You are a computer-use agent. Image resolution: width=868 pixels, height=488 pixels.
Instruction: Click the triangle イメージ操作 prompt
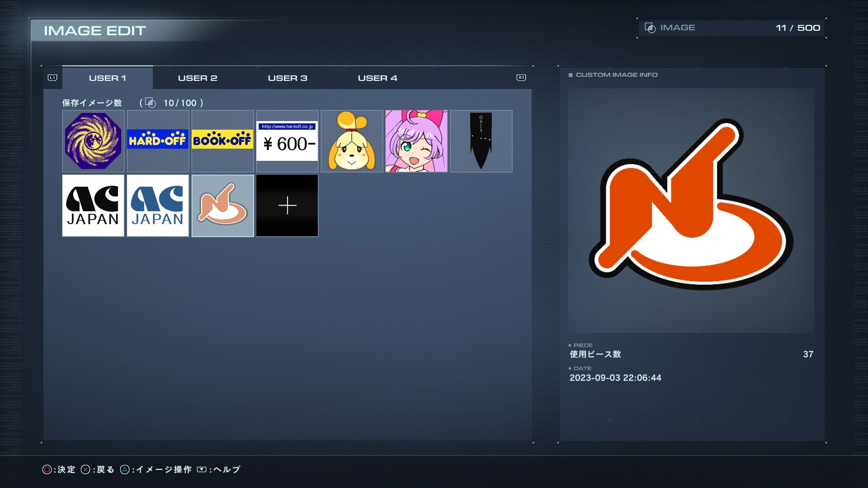coord(156,469)
